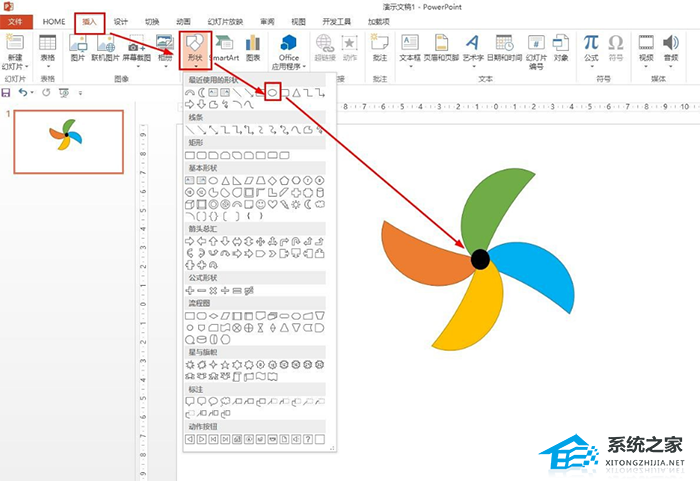Open the 艺术字 WordArt dropdown

coord(473,67)
